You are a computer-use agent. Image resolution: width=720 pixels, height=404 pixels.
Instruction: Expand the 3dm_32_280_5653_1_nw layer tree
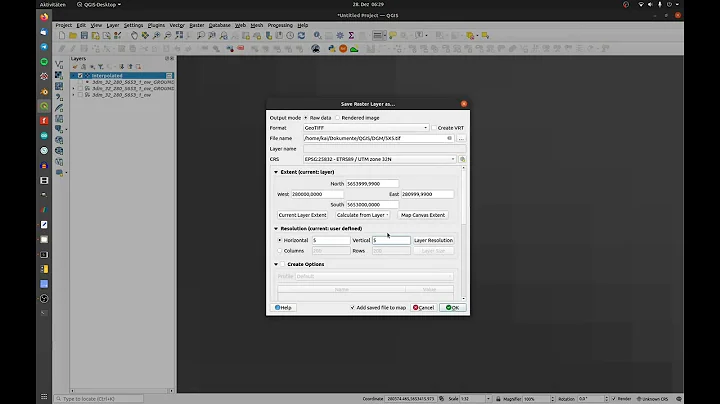pyautogui.click(x=73, y=95)
